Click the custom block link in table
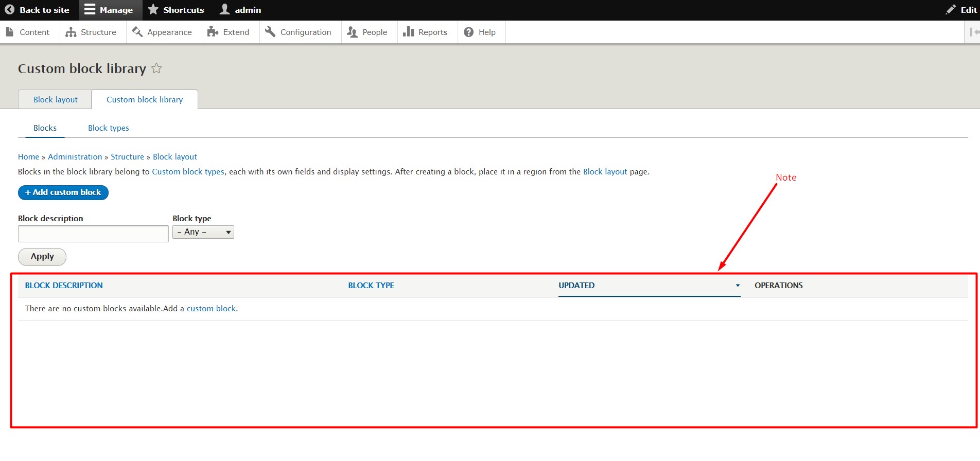 pyautogui.click(x=211, y=308)
